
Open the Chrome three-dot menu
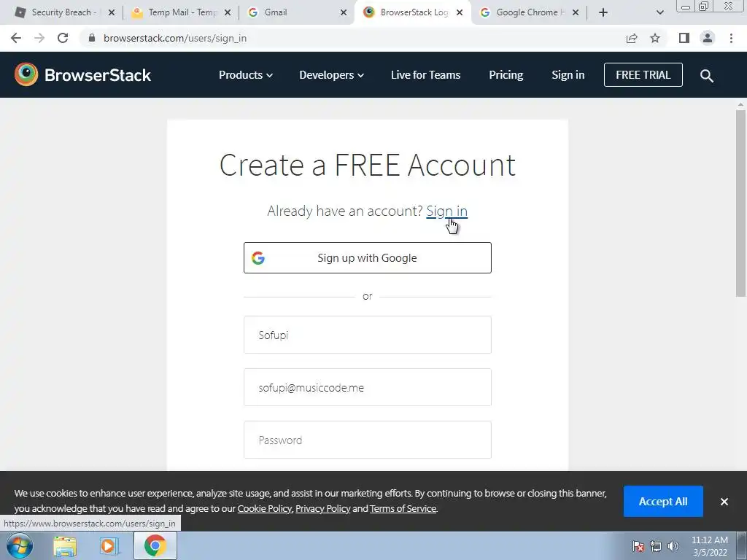click(x=731, y=38)
